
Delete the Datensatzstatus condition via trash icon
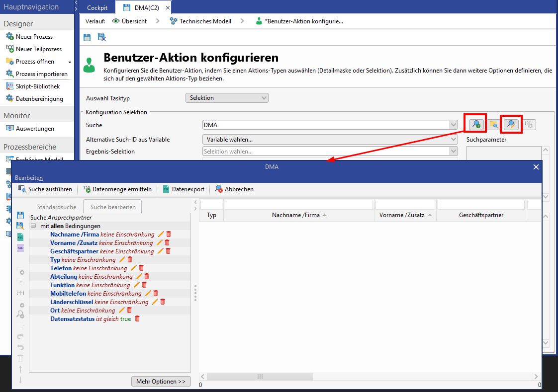138,318
